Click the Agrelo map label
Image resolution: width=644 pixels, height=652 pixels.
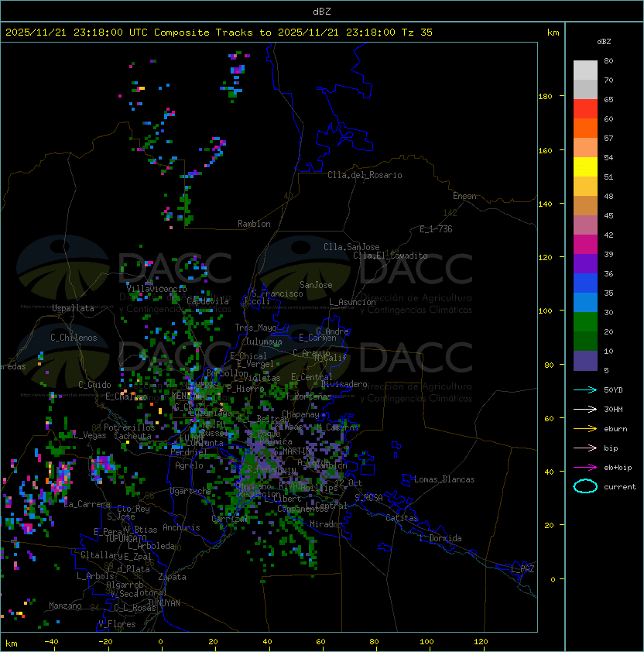pos(189,465)
